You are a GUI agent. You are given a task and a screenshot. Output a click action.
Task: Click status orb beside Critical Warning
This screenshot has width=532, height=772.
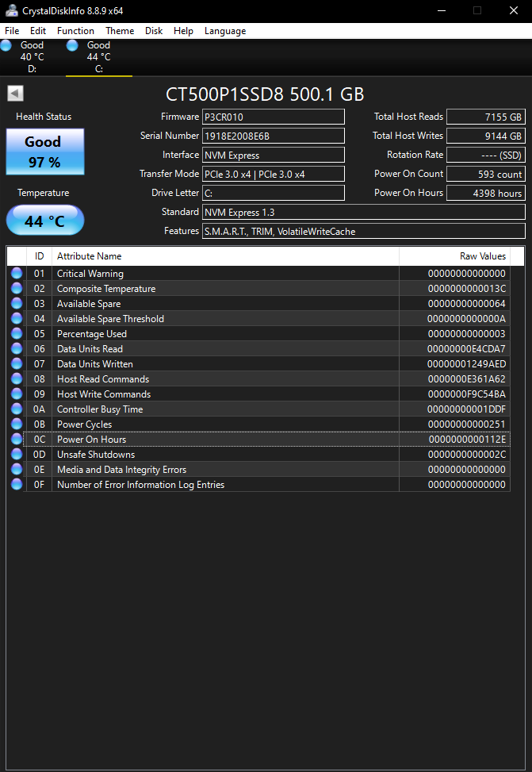tap(17, 273)
